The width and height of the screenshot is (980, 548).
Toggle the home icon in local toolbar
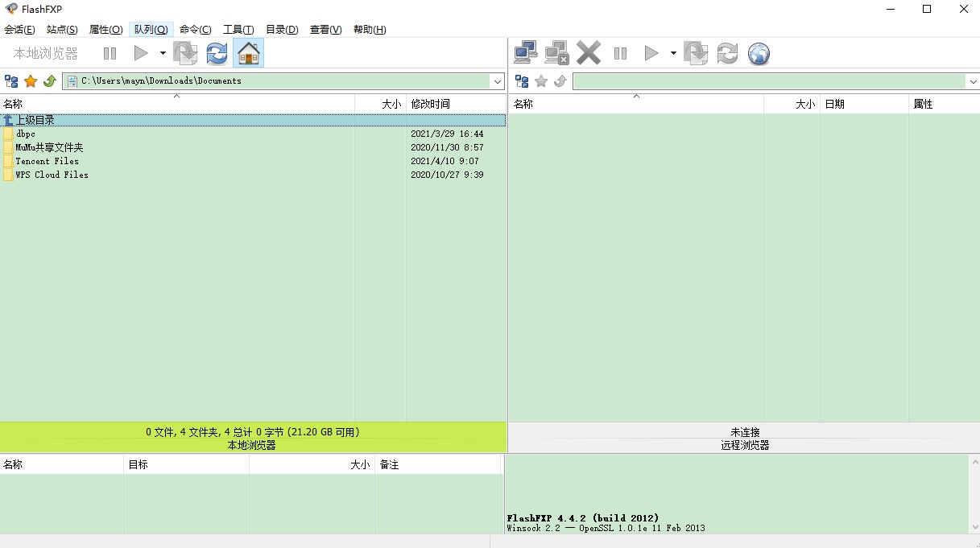pyautogui.click(x=249, y=54)
